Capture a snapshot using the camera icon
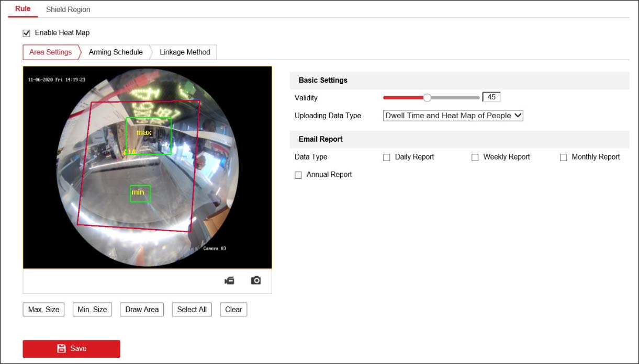Image resolution: width=639 pixels, height=364 pixels. (x=256, y=280)
